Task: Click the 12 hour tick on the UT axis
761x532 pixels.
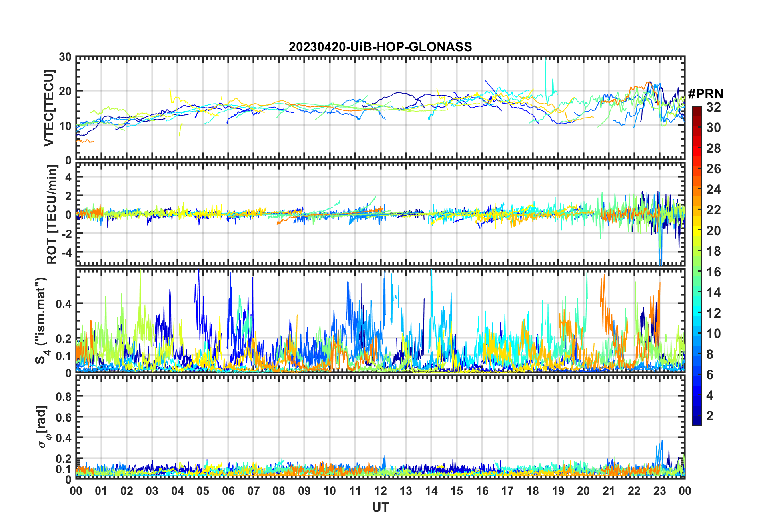Action: pyautogui.click(x=380, y=491)
